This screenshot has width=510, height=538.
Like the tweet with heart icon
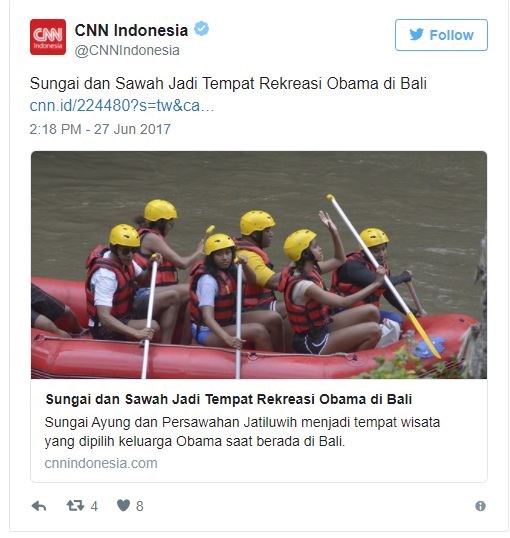tap(124, 505)
